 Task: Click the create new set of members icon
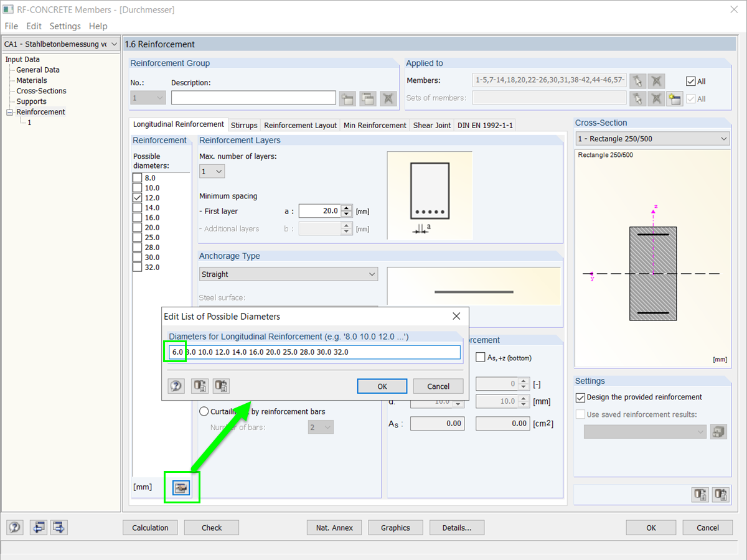coord(674,98)
